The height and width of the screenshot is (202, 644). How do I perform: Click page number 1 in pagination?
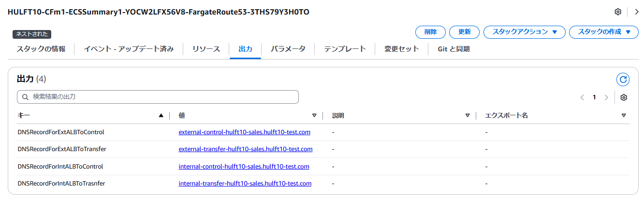[594, 97]
